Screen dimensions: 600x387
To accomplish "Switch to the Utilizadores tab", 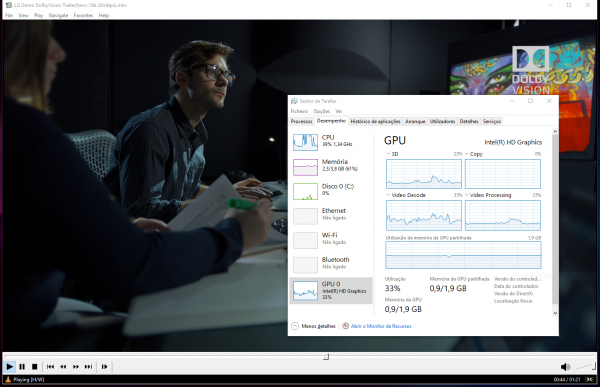I will tap(442, 121).
